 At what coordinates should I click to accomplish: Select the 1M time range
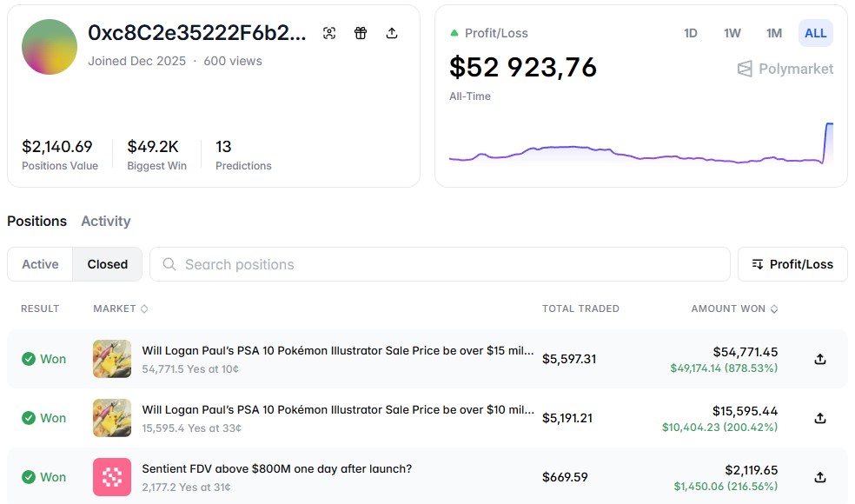coord(773,33)
